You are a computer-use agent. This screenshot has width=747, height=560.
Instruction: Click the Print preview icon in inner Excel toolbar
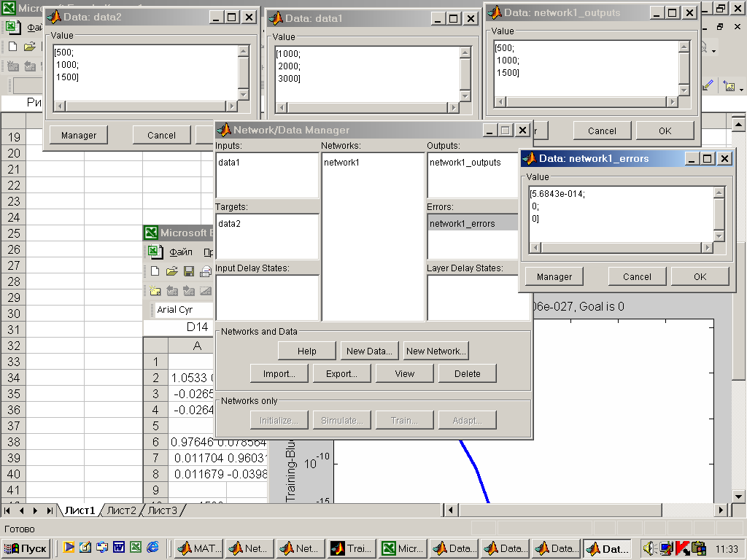point(205,271)
